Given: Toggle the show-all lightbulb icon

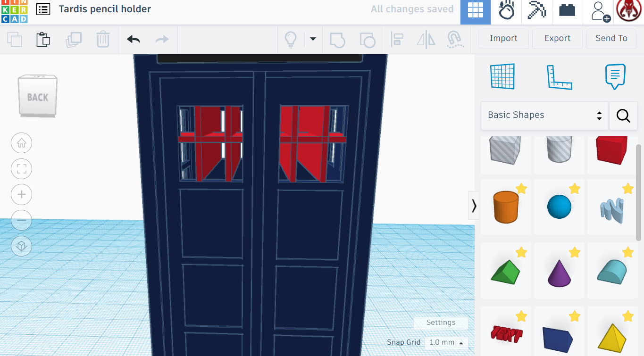Looking at the screenshot, I should (x=291, y=40).
